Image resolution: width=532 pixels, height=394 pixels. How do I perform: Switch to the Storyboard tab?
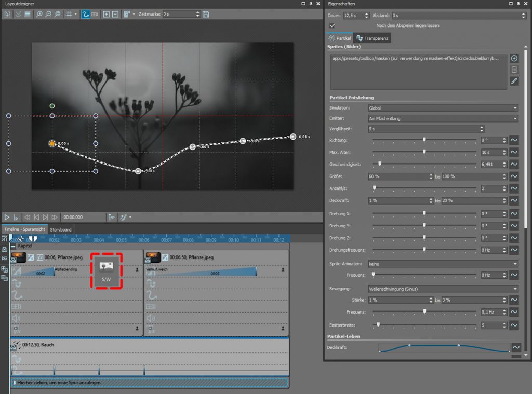coord(61,229)
